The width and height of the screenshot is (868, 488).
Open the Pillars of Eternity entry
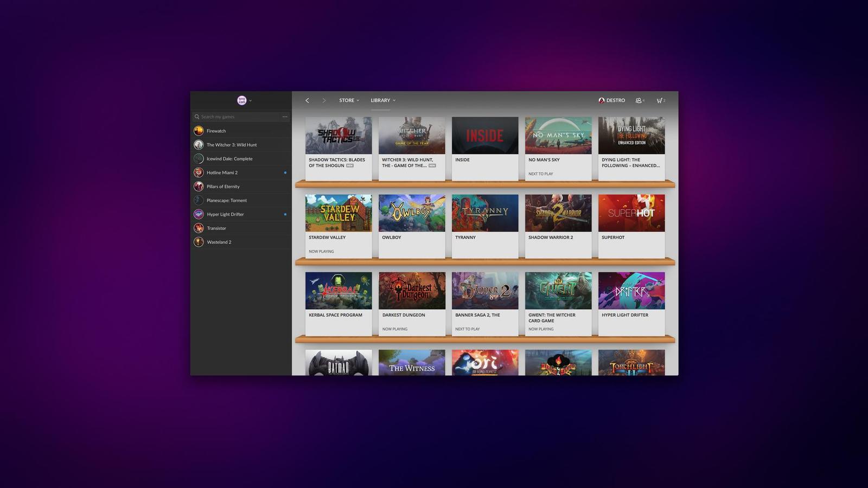pos(223,187)
